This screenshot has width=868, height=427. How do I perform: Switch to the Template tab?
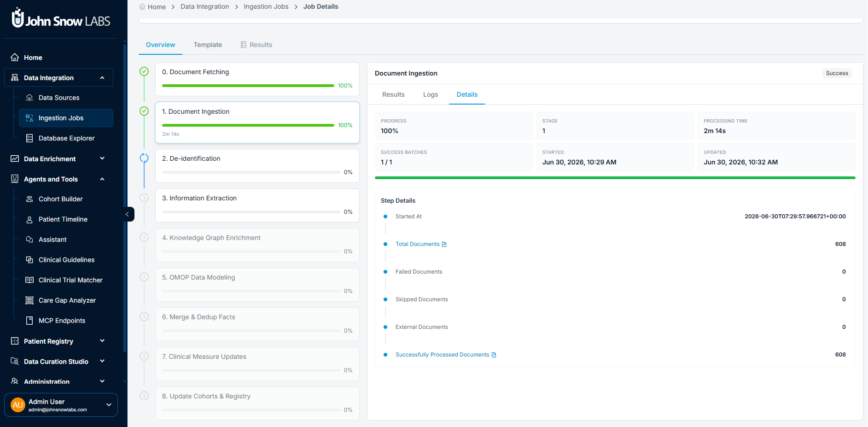pyautogui.click(x=208, y=45)
